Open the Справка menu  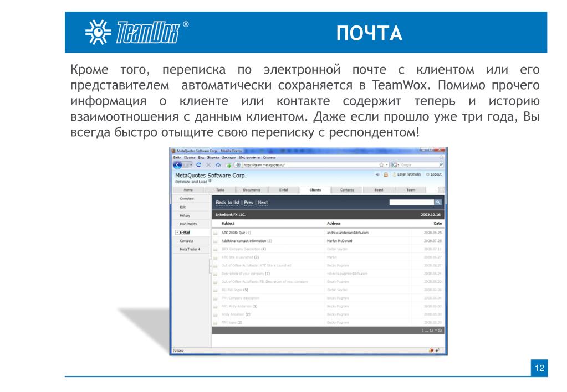tap(269, 158)
